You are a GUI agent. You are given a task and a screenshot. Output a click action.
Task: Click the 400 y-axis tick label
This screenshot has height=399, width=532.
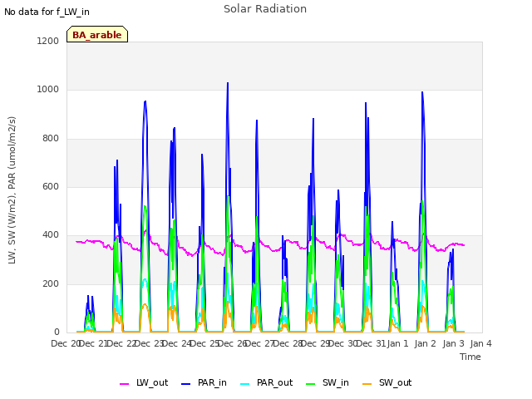tap(51, 234)
